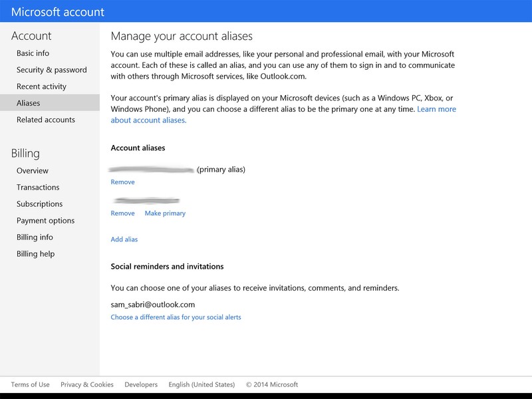532x399 pixels.
Task: Open Billing help
Action: (35, 254)
